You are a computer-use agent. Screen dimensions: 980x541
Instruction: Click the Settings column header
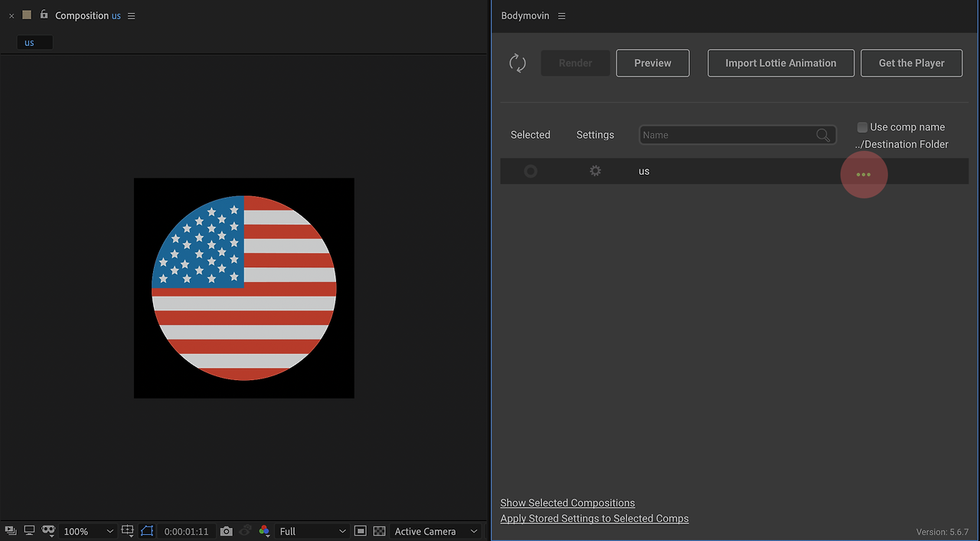(x=595, y=135)
